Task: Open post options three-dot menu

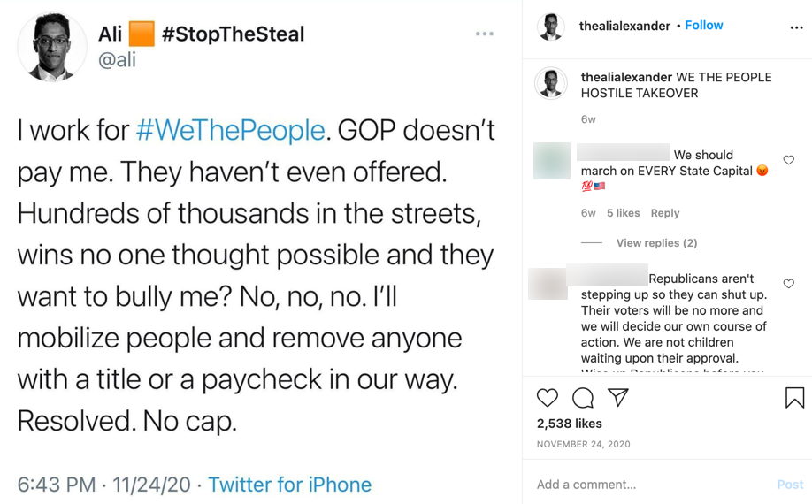Action: [x=796, y=27]
